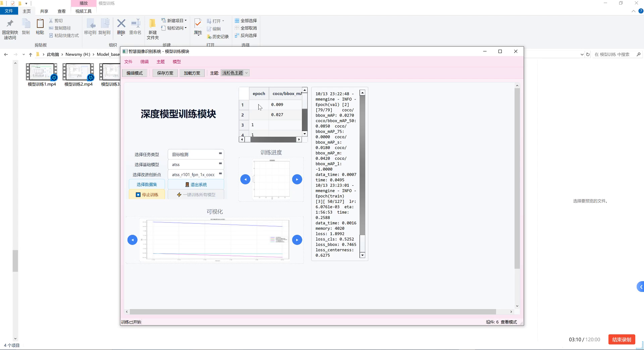Click the table cell showing 0.009
The image size is (644, 350).
coord(285,105)
